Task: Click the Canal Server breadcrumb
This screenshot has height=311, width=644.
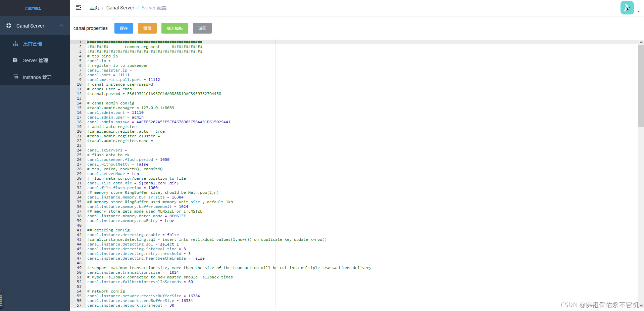Action: point(120,8)
